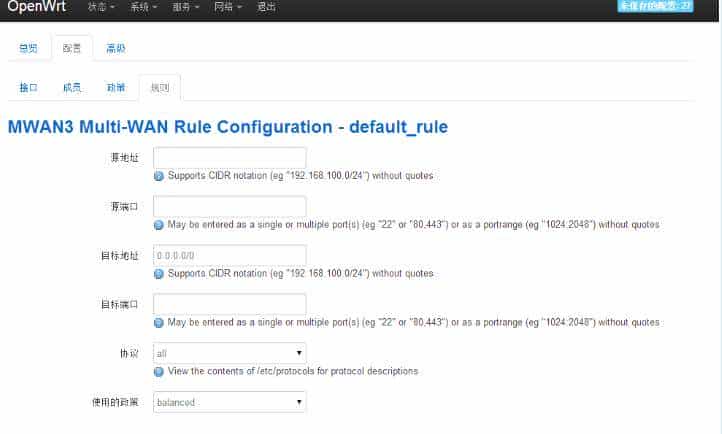Viewport: 722px width, 434px height.
Task: Expand the 网络 menu in the top bar
Action: (228, 7)
